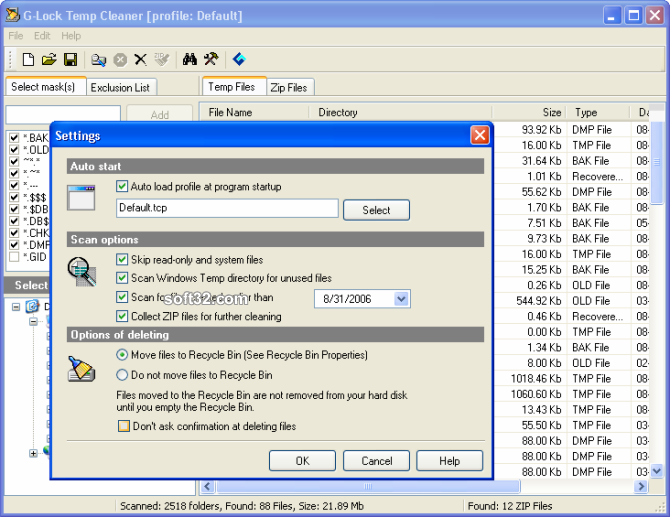Uncheck Auto load profile at program startup
670x517 pixels.
coord(122,186)
